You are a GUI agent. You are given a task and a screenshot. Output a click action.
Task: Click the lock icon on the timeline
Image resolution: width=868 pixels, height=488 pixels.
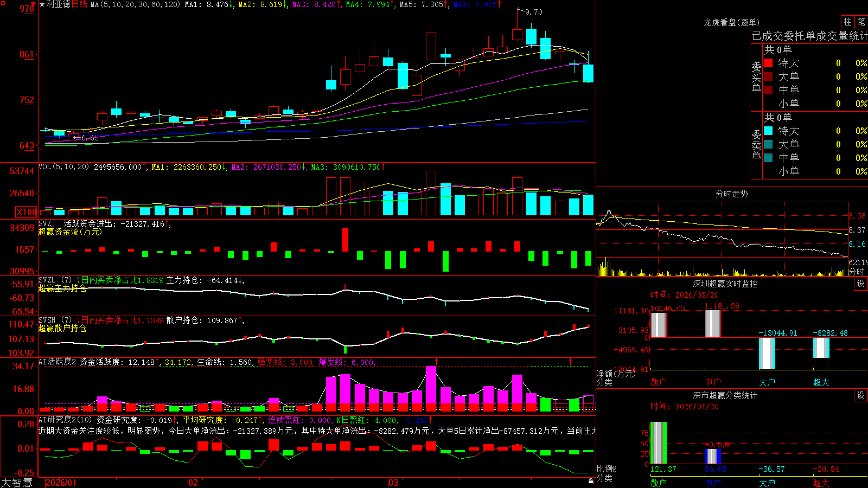point(591,481)
